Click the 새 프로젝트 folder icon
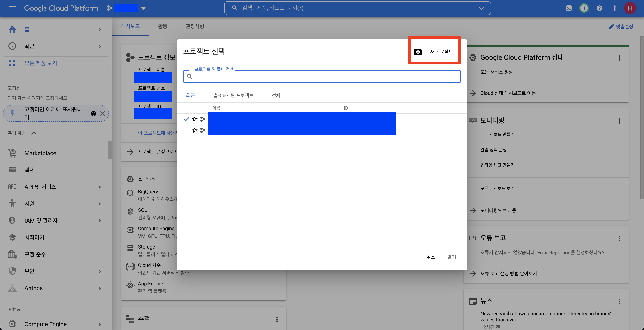The width and height of the screenshot is (644, 330). 418,52
